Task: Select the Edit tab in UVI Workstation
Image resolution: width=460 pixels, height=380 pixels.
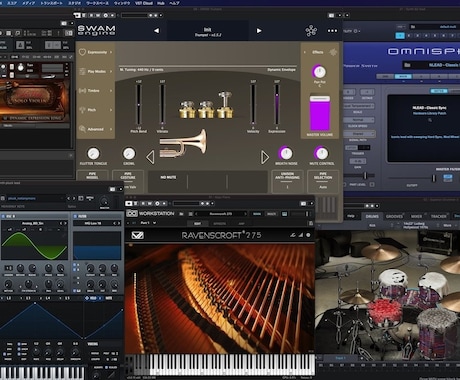Action: click(197, 224)
